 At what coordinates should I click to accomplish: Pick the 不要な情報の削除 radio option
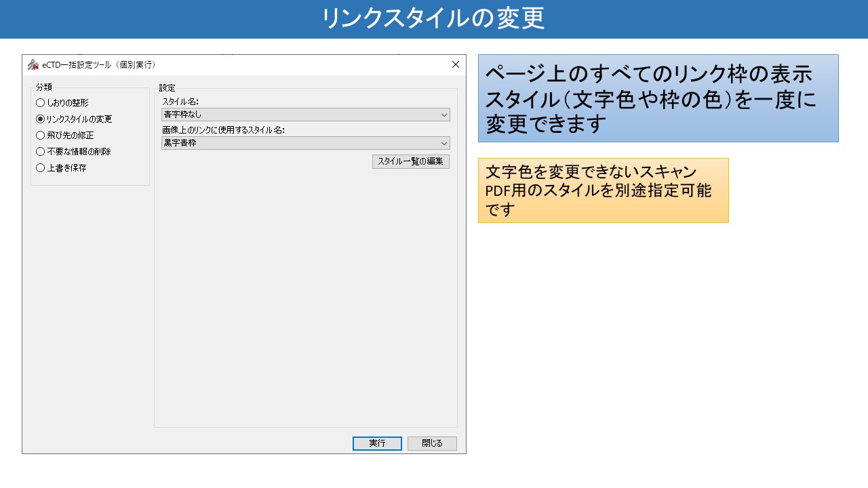pos(73,152)
